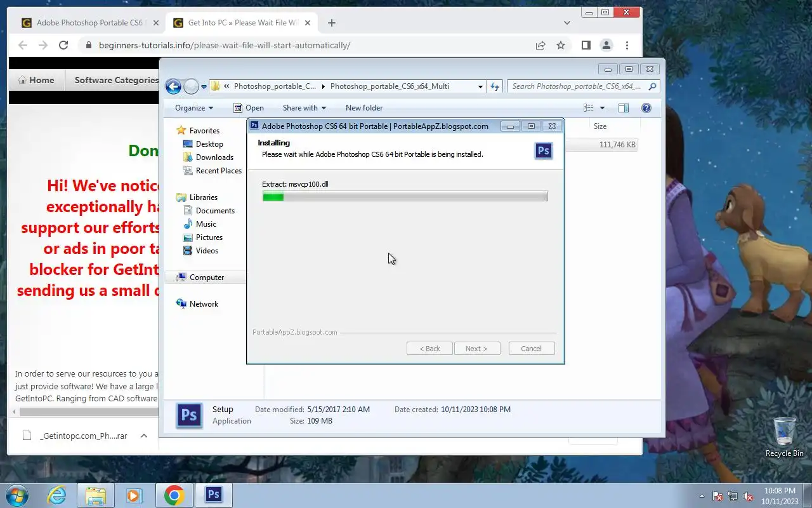Open Videos library
The width and height of the screenshot is (812, 508).
click(x=207, y=250)
